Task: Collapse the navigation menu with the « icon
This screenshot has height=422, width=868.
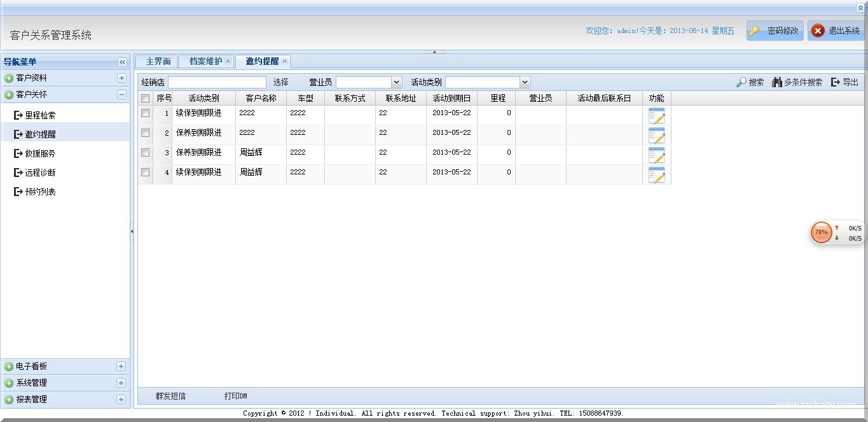Action: pyautogui.click(x=121, y=62)
